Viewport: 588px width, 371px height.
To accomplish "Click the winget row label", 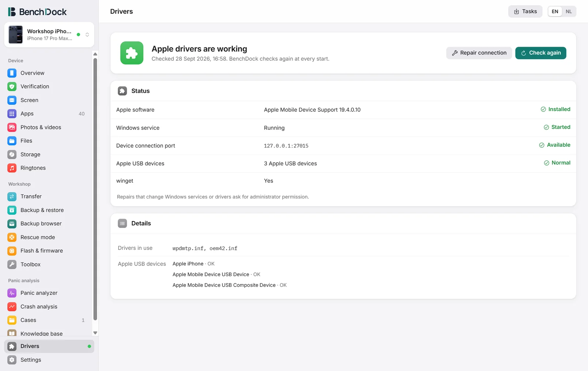I will (125, 181).
